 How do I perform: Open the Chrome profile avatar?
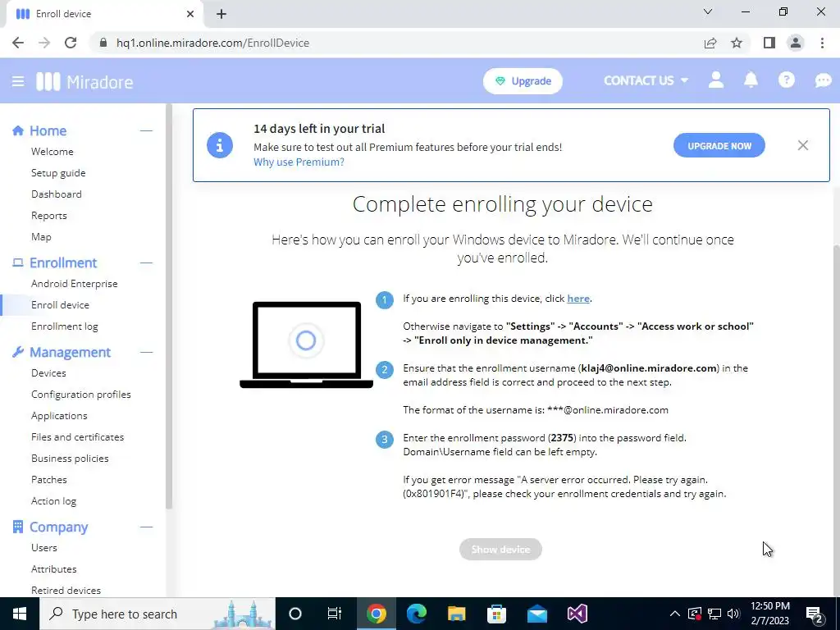click(x=796, y=43)
